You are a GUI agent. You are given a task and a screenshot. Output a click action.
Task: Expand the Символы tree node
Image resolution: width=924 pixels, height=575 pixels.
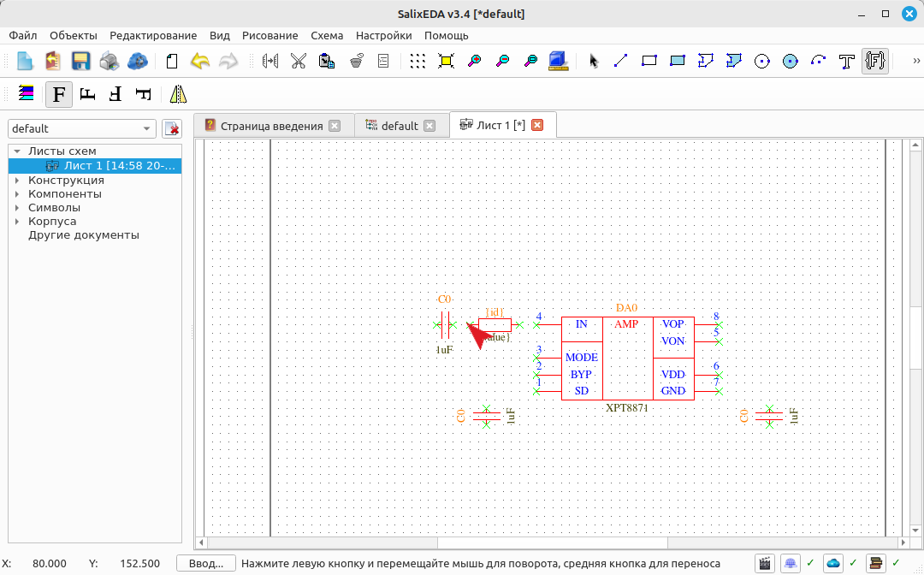tap(17, 207)
